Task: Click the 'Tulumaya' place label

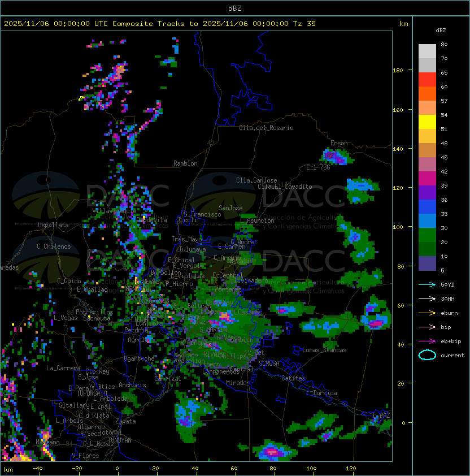Action: [193, 249]
